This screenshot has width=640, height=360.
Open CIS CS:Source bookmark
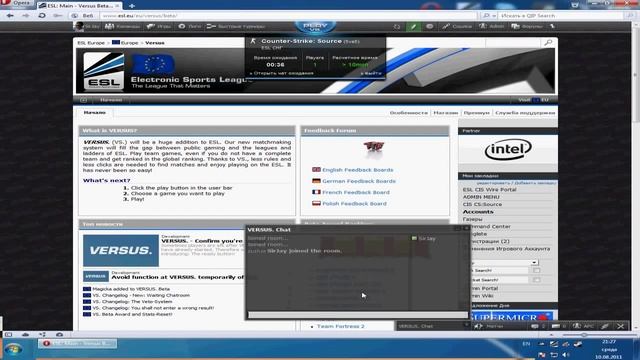[482, 204]
